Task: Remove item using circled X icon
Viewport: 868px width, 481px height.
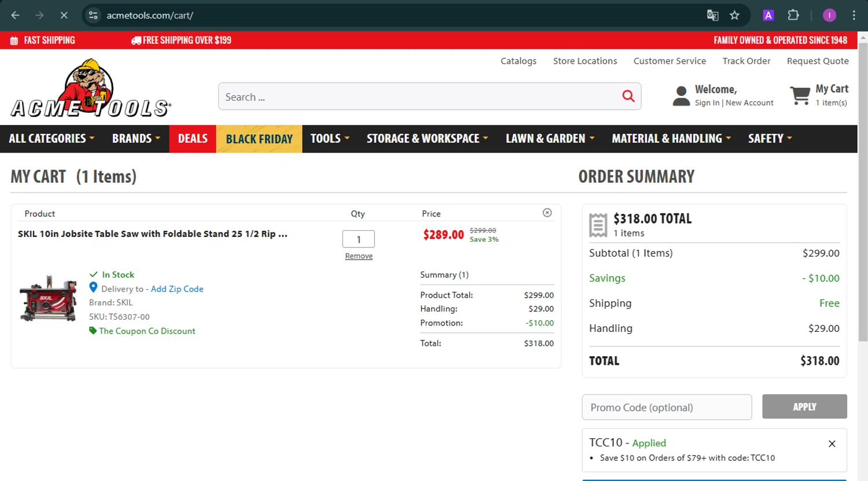Action: point(547,213)
